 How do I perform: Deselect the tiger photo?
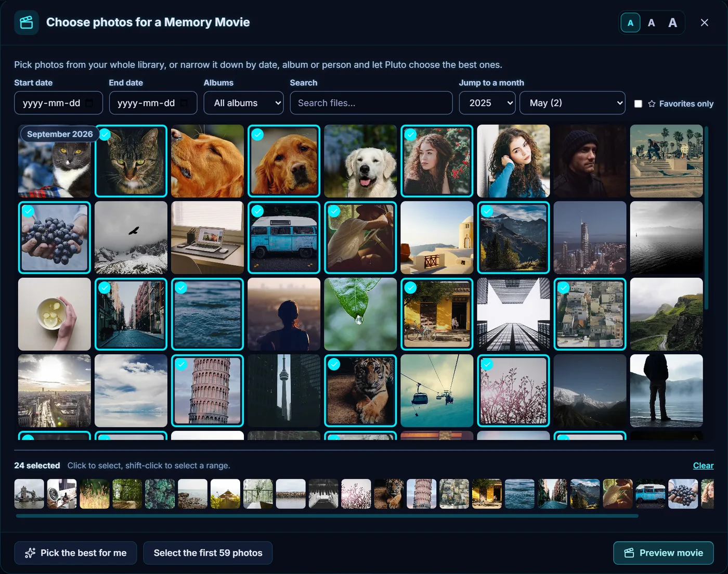[x=360, y=391]
